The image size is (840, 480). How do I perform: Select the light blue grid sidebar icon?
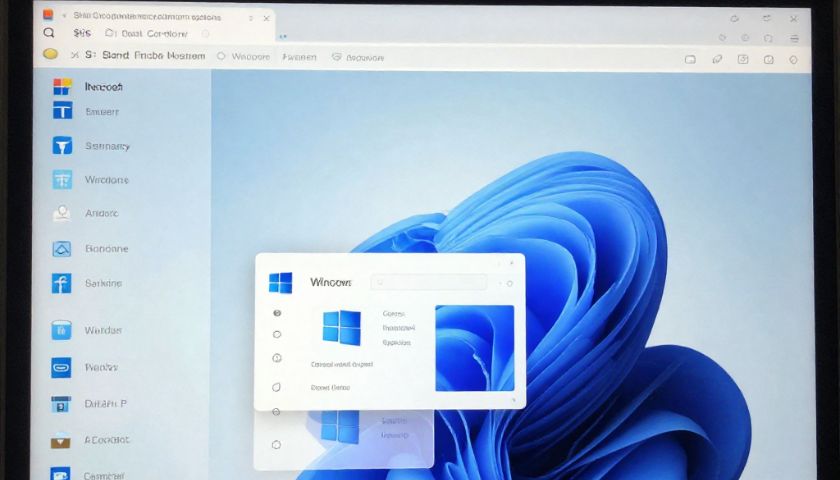coord(62,179)
